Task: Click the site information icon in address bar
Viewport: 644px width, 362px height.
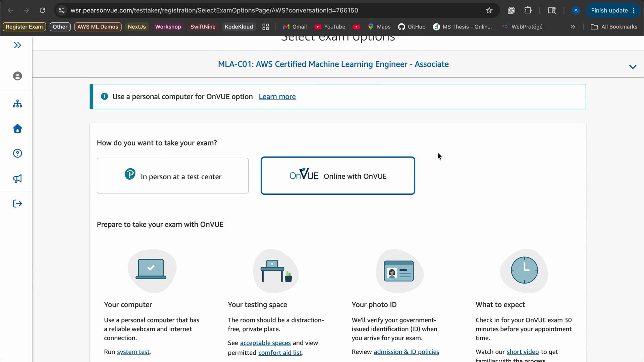Action: [x=61, y=10]
